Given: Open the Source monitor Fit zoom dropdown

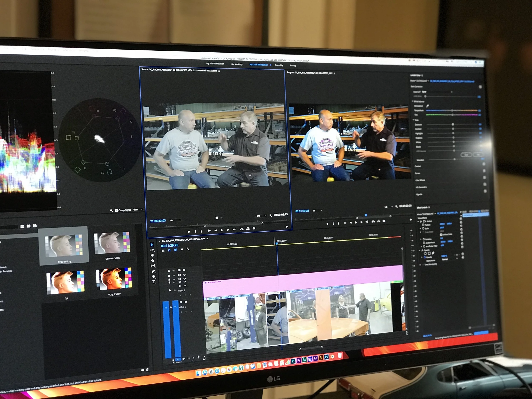Looking at the screenshot, I should click(x=175, y=220).
